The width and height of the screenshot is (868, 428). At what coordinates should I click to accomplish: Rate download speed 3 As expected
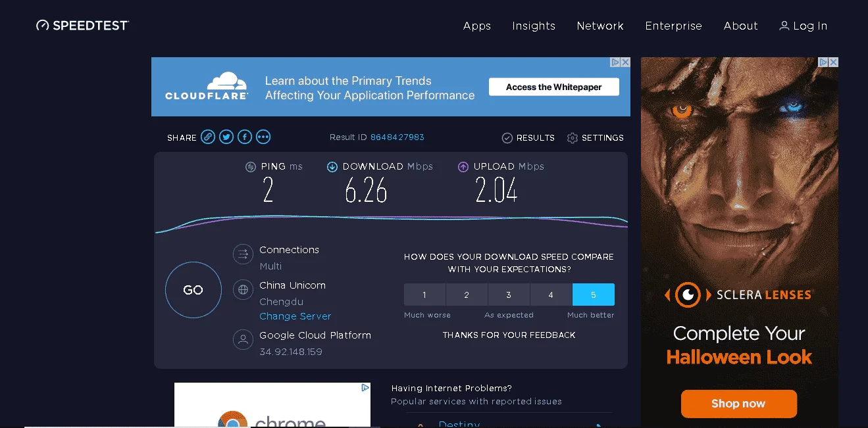point(509,295)
